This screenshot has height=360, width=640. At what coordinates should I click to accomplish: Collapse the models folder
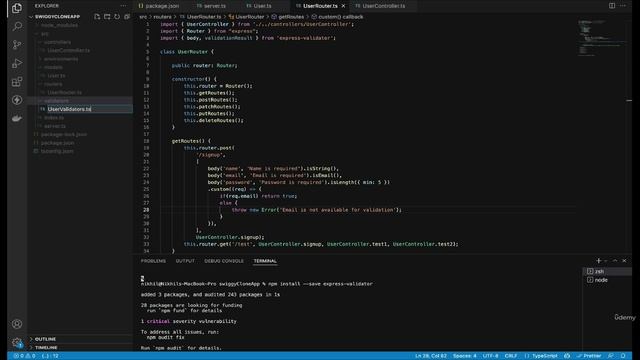(x=53, y=67)
